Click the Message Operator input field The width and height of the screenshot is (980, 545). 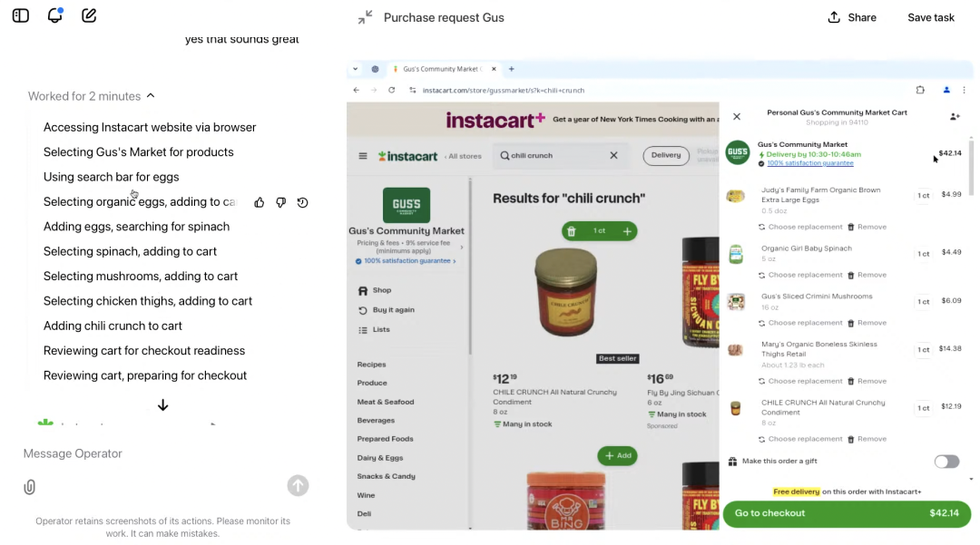tap(154, 453)
